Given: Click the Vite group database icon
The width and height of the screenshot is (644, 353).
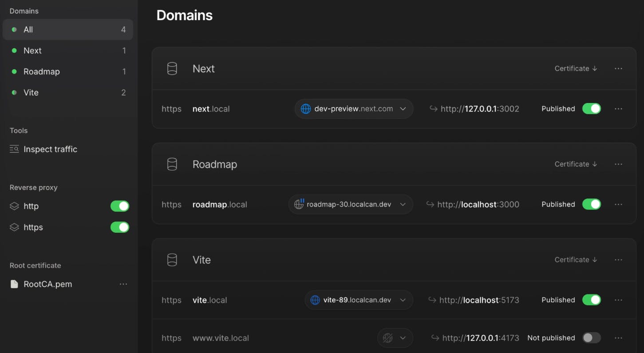Looking at the screenshot, I should pyautogui.click(x=172, y=260).
